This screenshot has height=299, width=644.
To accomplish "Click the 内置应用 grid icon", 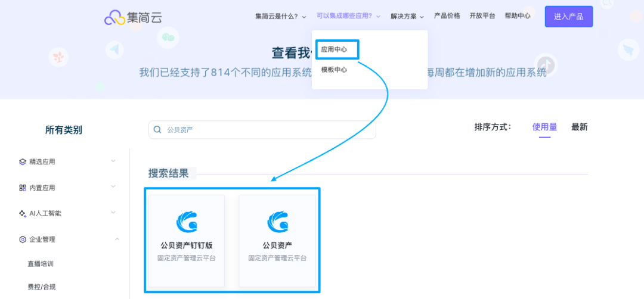I will [x=23, y=188].
